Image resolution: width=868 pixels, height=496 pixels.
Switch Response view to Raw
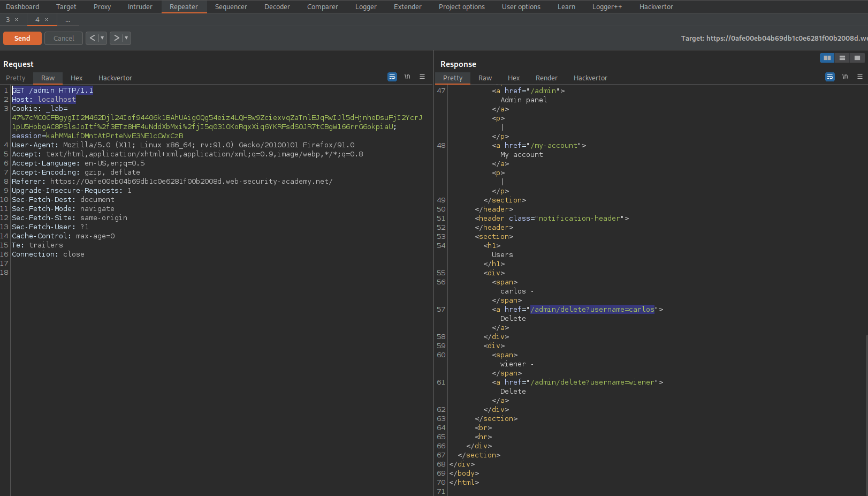click(485, 78)
